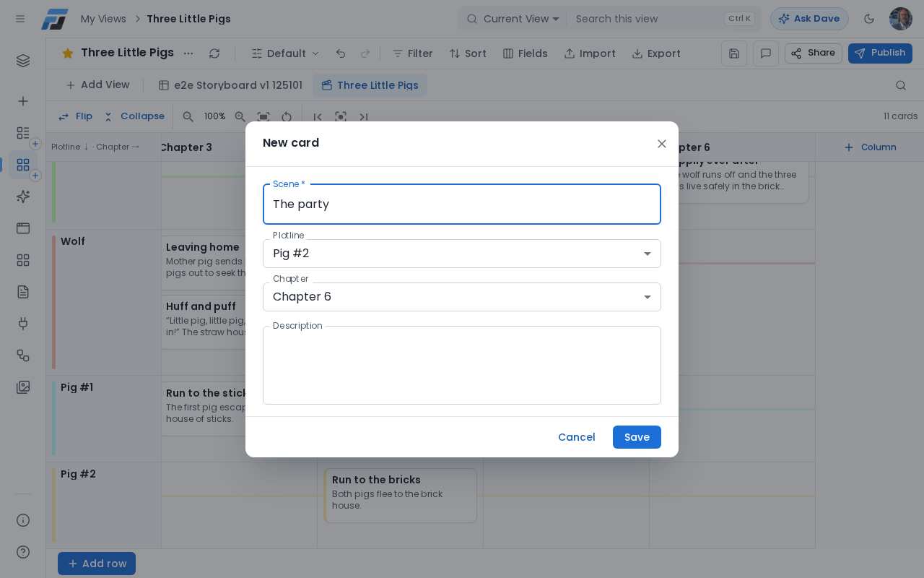Switch to e2e Storyboard v1 125101 tab
The height and width of the screenshot is (578, 924).
click(230, 85)
